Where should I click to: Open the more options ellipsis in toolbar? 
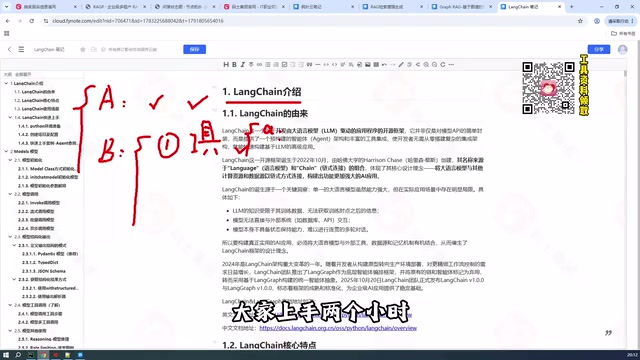coord(451,64)
